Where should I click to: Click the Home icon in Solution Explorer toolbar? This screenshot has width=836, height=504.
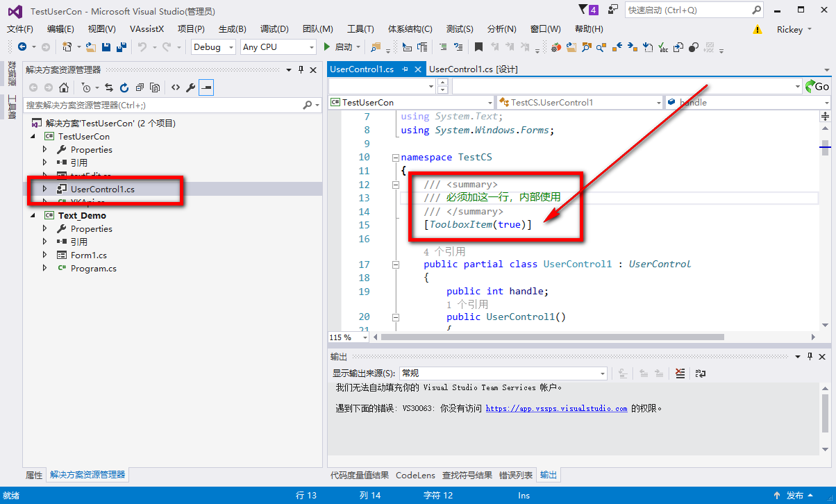(x=64, y=87)
